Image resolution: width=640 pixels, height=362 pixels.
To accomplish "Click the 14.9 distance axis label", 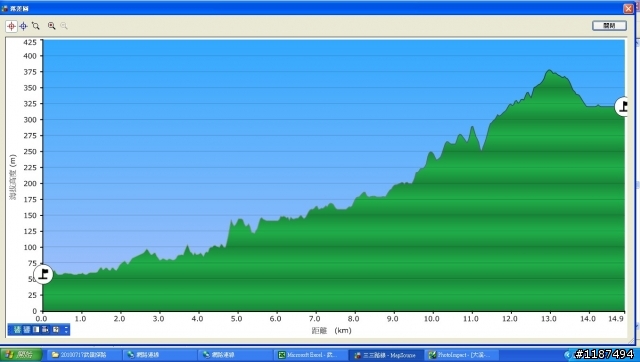I will click(x=616, y=319).
